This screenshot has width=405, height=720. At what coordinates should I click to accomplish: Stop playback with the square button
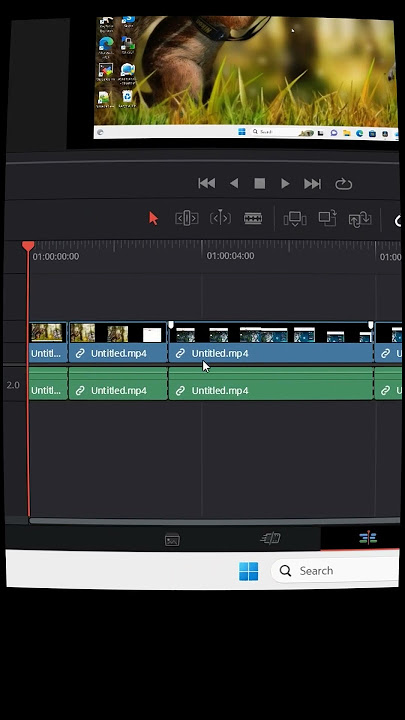click(x=260, y=184)
